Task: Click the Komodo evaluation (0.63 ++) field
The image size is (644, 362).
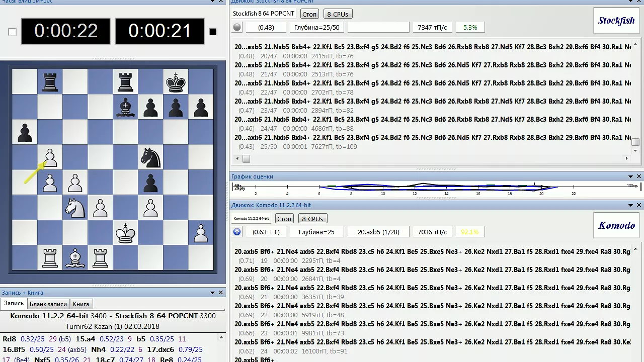Action: (x=266, y=232)
